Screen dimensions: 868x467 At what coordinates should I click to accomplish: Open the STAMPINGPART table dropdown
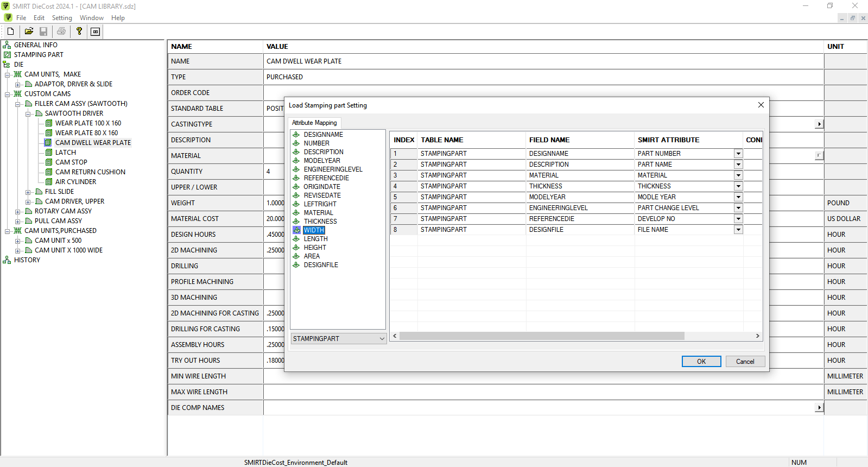click(382, 339)
